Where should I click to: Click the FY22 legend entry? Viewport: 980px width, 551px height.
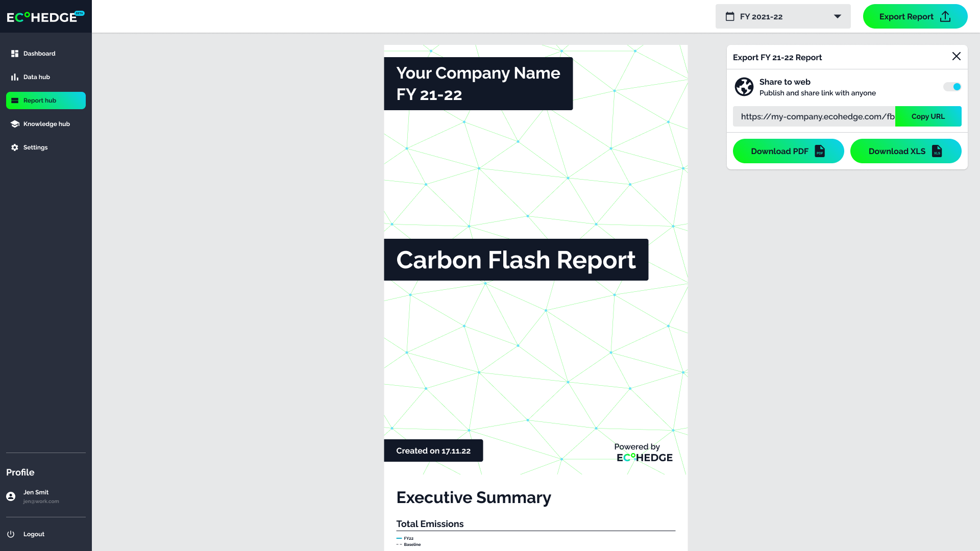tap(405, 538)
